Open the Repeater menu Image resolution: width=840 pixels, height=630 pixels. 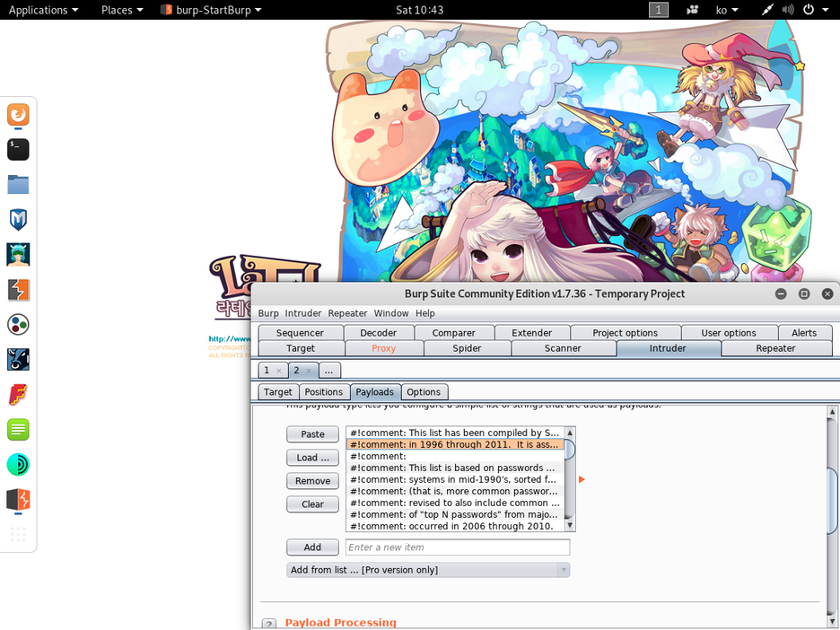[347, 313]
